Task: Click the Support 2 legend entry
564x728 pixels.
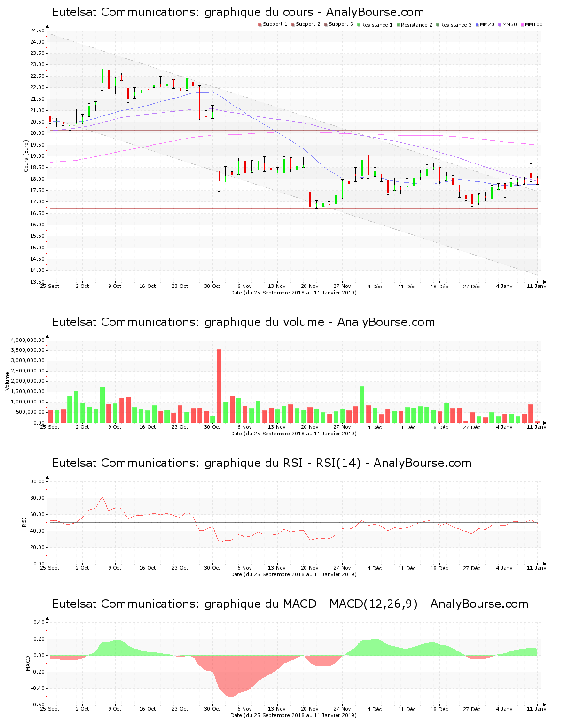Action: (306, 24)
